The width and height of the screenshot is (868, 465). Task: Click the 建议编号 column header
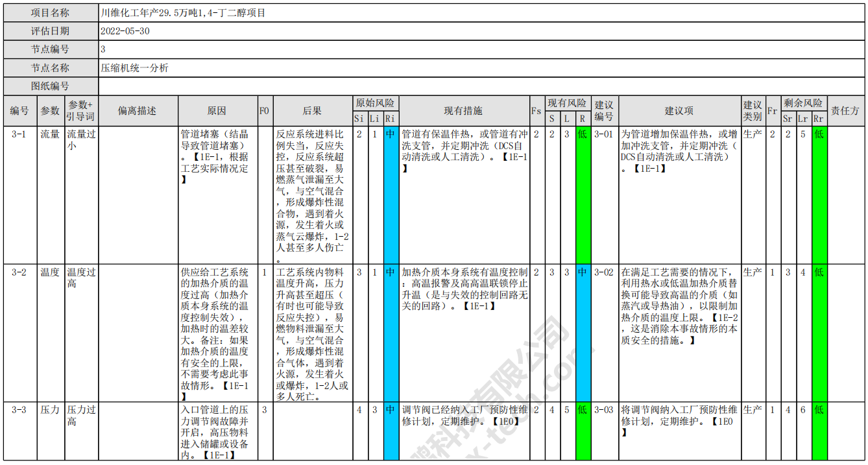[x=604, y=111]
